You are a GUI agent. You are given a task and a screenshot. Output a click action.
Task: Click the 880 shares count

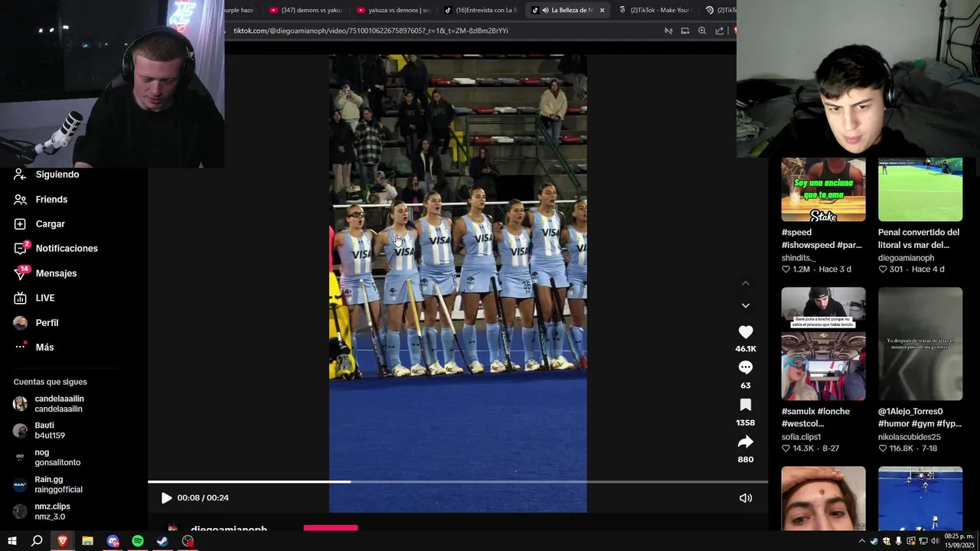[745, 459]
